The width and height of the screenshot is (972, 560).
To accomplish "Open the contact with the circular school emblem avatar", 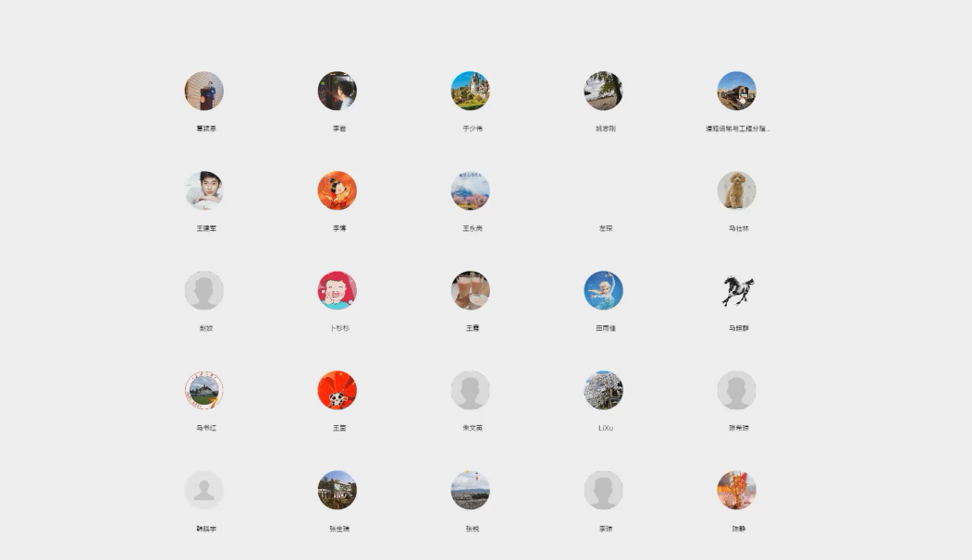I will 203,391.
